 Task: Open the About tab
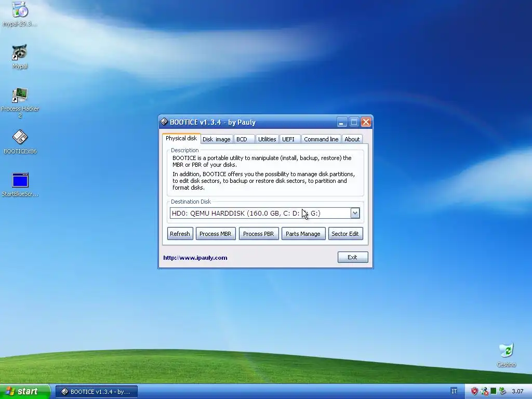(352, 139)
